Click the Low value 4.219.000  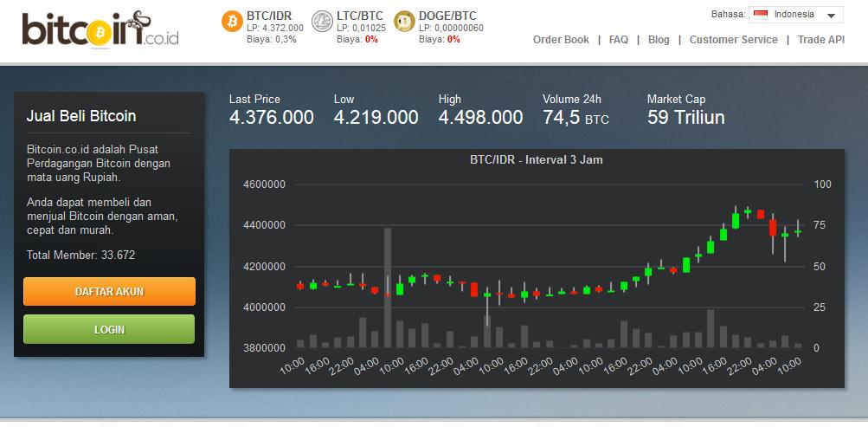point(376,118)
